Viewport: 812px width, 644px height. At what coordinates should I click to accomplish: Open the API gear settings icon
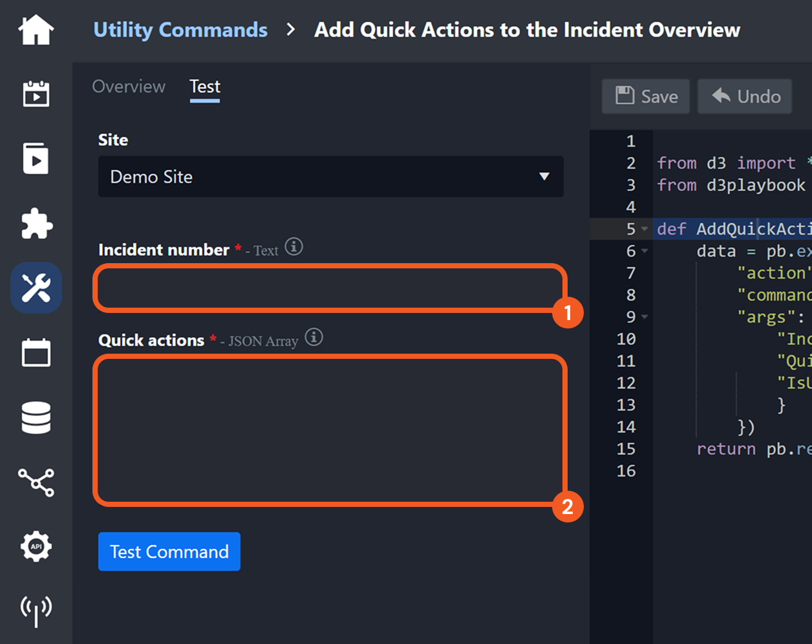36,547
